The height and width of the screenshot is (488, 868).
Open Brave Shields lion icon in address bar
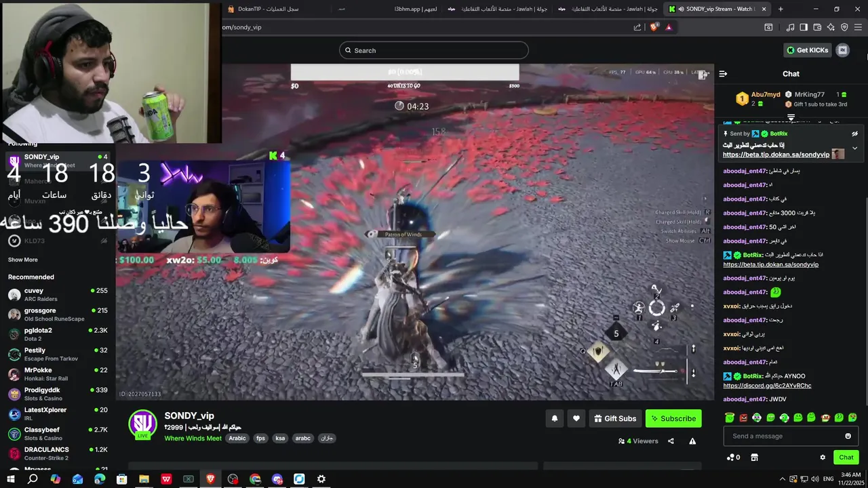654,27
